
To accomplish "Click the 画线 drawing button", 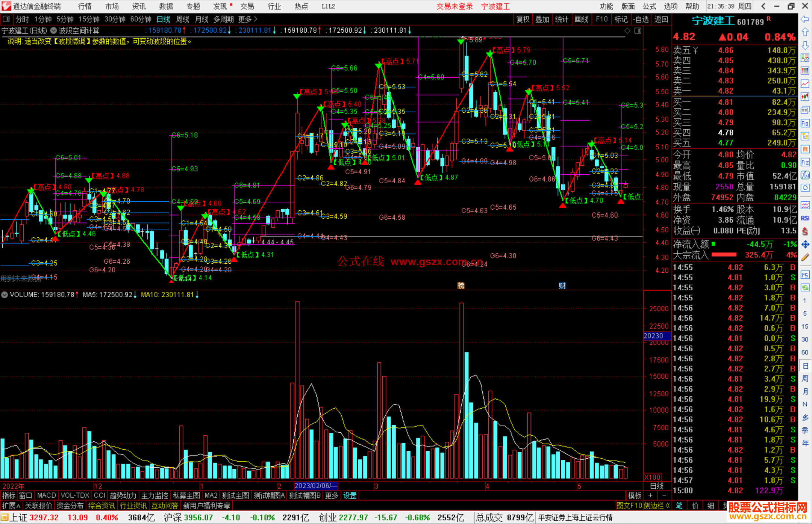I will click(581, 19).
